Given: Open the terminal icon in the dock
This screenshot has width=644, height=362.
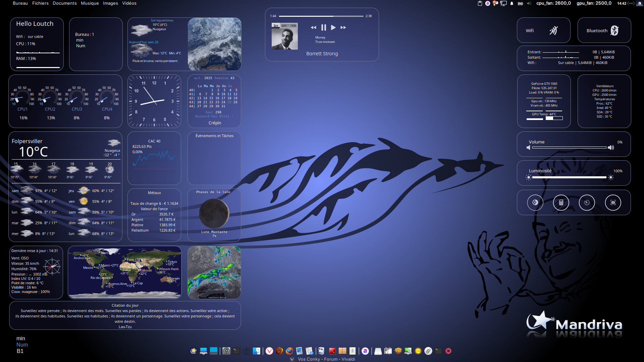Looking at the screenshot, I should pos(236,351).
